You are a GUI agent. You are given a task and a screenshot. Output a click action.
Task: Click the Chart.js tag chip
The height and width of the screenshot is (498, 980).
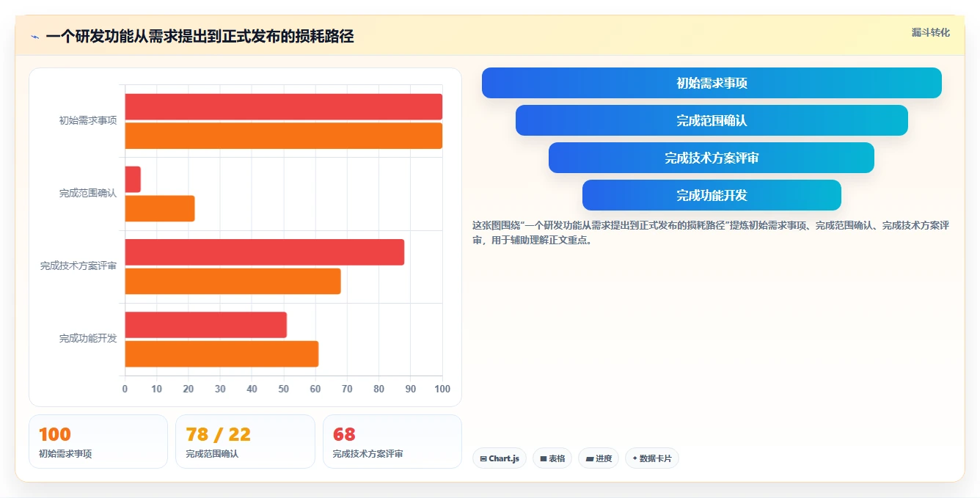click(500, 458)
